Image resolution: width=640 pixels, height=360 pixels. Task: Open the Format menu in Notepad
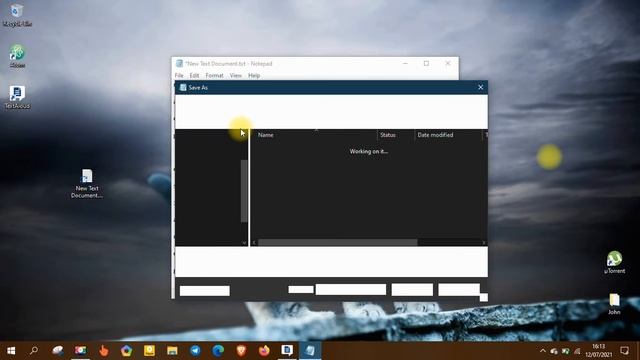214,76
